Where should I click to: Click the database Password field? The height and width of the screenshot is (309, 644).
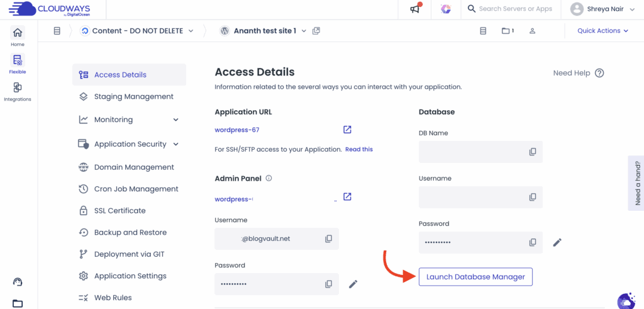pos(480,242)
